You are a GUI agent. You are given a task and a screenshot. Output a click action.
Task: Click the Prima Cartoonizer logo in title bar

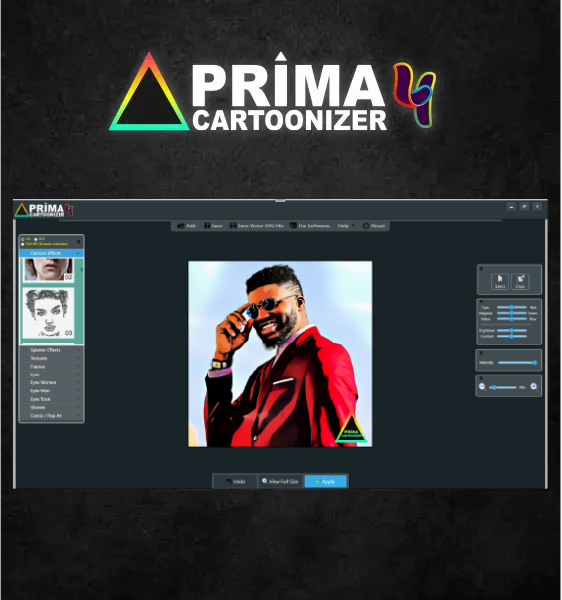pos(44,210)
